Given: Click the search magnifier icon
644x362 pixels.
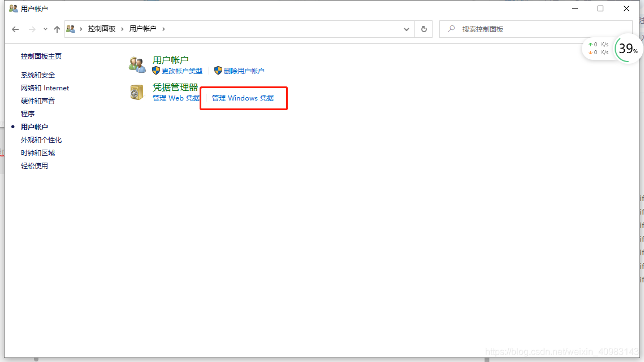Looking at the screenshot, I should 451,29.
